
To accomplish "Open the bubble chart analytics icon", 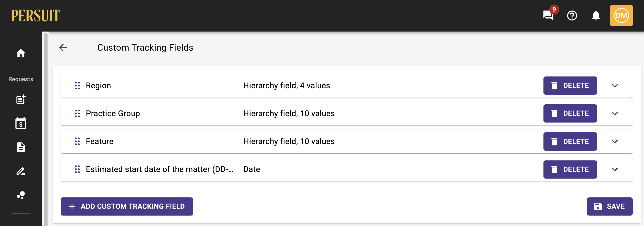I will pyautogui.click(x=21, y=195).
